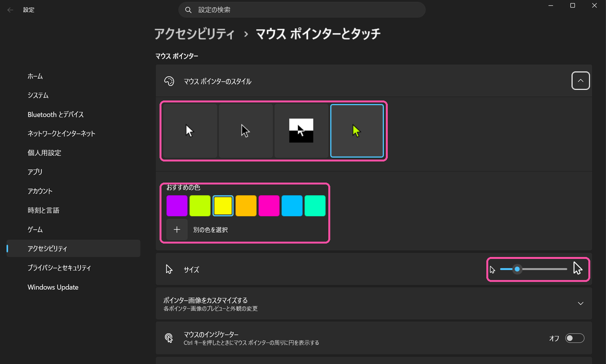Pick the orange recommended color
Viewport: 606px width, 364px height.
point(246,206)
